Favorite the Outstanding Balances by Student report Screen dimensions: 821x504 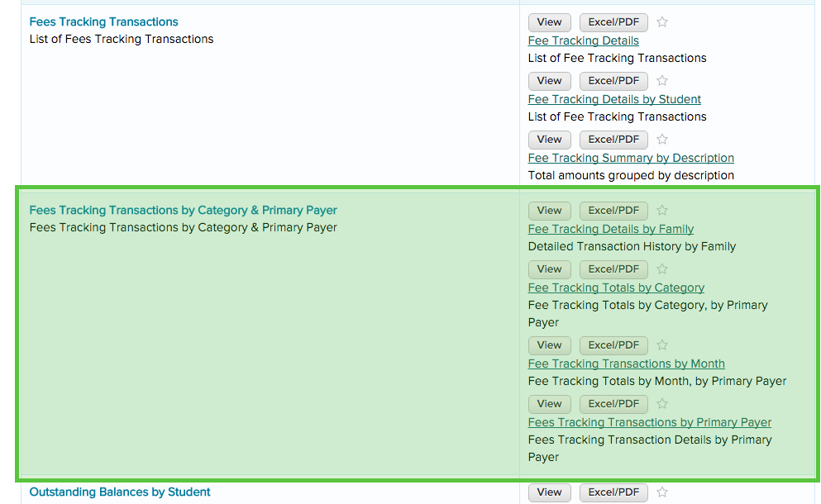click(661, 492)
